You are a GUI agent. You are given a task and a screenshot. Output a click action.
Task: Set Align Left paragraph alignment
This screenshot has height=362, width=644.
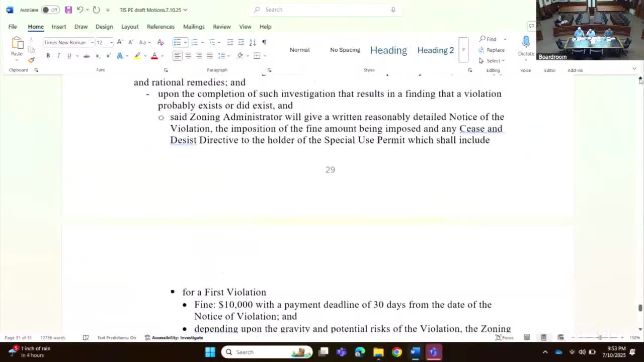177,56
